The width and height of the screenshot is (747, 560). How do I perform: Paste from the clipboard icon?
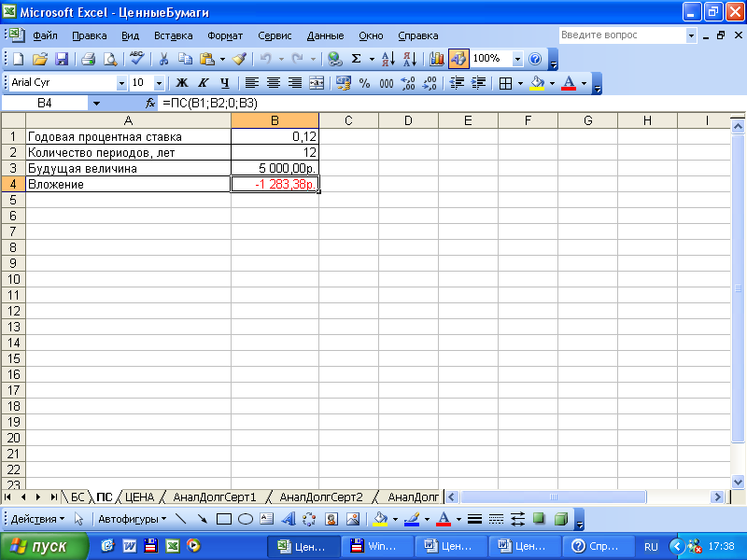pyautogui.click(x=206, y=59)
